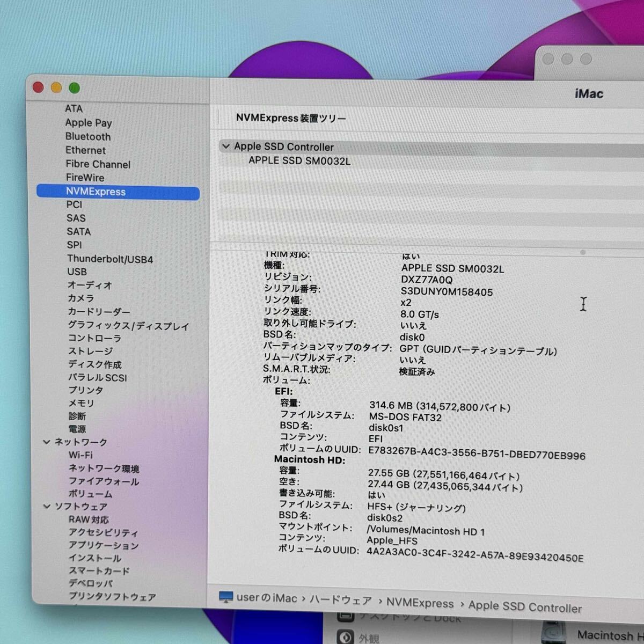The width and height of the screenshot is (644, 644).
Task: Select Wi-Fi under ネットワーク
Action: point(80,455)
